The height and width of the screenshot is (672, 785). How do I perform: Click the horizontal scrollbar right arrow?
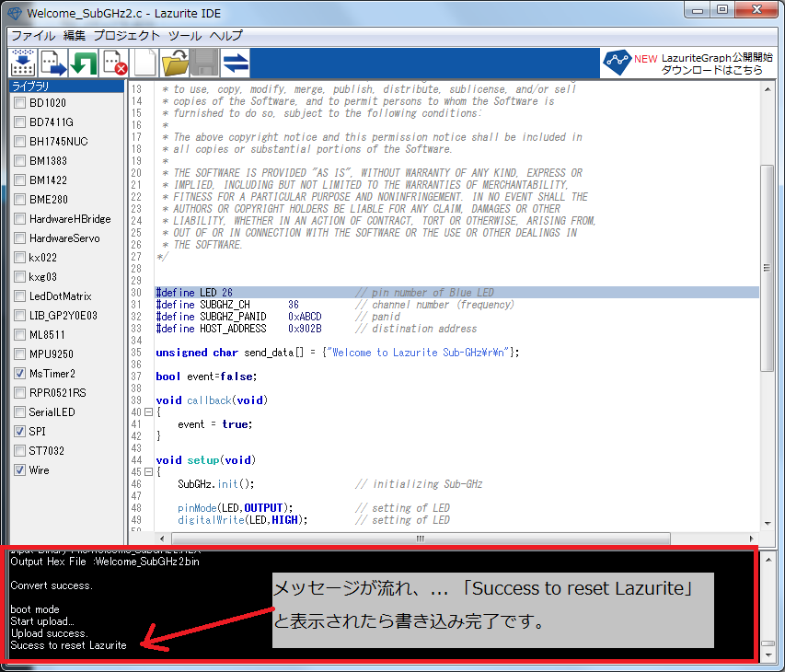click(752, 539)
